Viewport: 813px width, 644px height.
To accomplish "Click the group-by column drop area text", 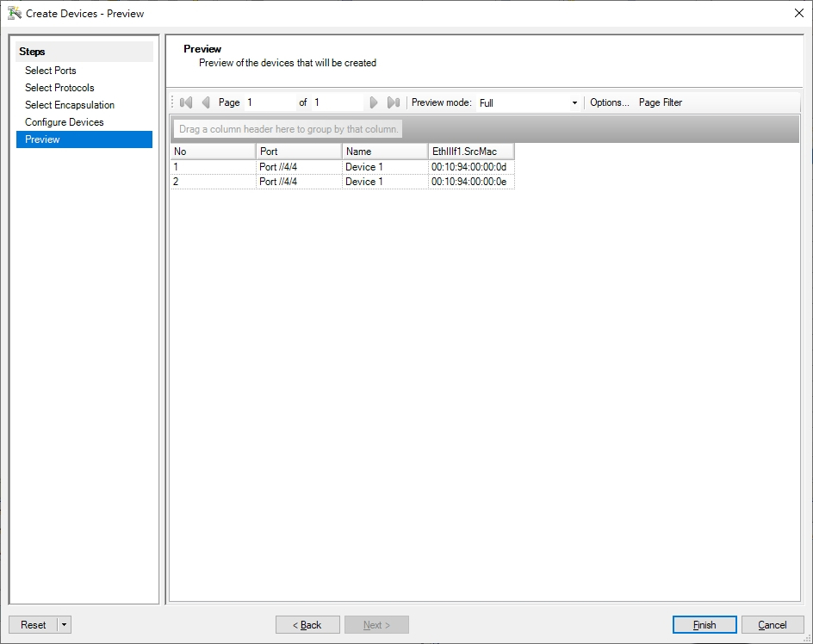I will point(289,129).
